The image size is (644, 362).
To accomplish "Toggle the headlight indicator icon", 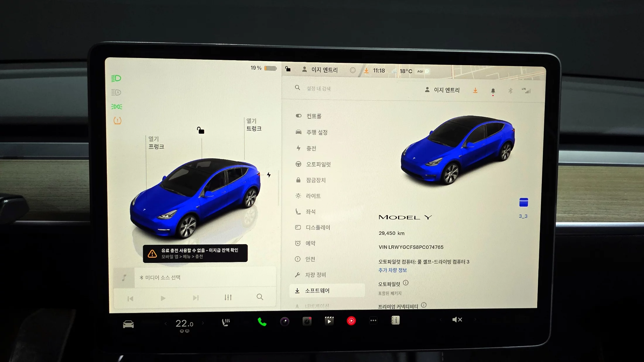I will [116, 78].
